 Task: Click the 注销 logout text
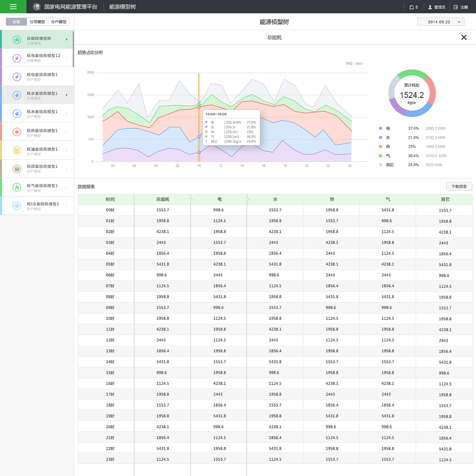tap(464, 7)
